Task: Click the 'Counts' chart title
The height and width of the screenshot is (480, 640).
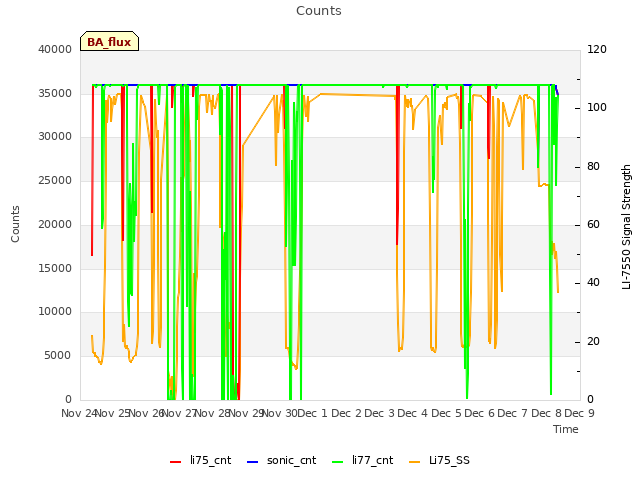Action: point(319,11)
